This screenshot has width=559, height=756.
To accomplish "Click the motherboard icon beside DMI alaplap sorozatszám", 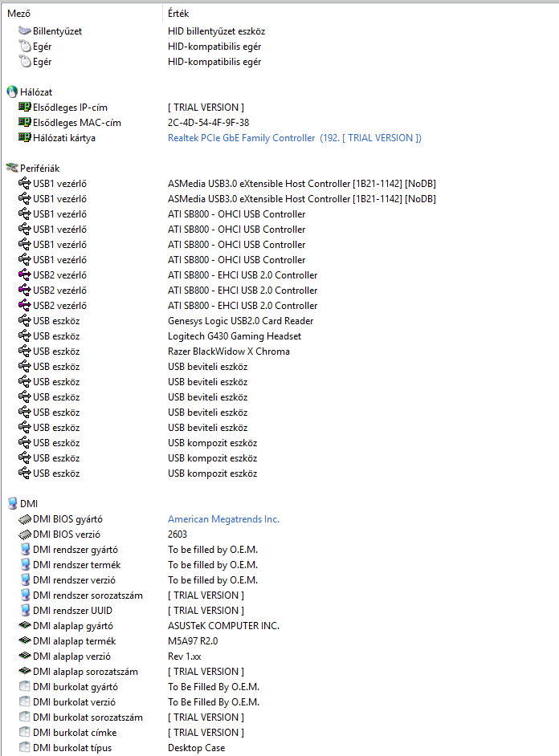I will [25, 671].
